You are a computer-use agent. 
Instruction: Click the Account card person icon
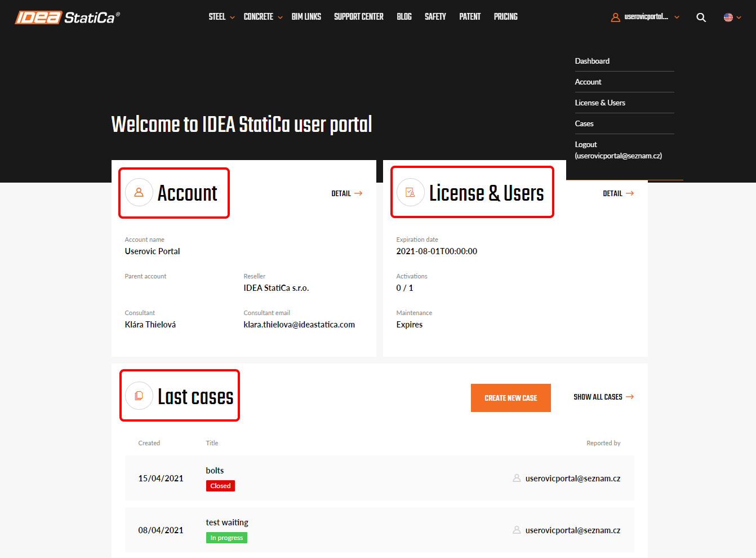[x=139, y=193]
